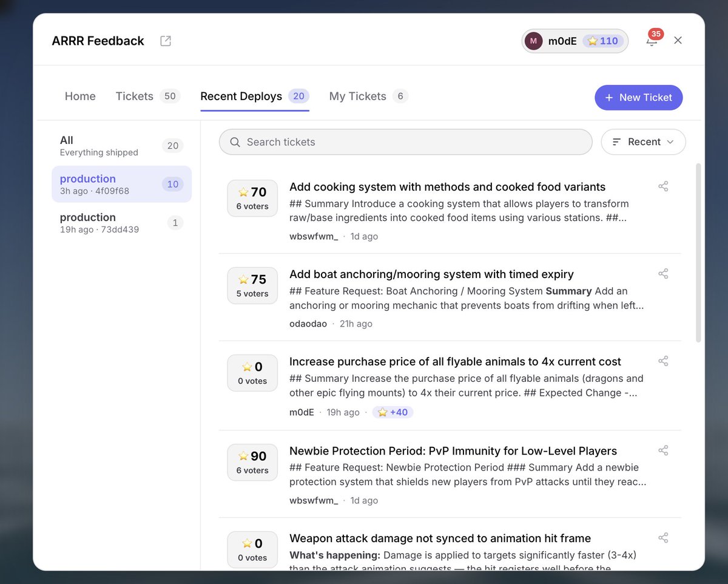Click the Newbie Protection ticket summary text
This screenshot has height=584, width=728.
pyautogui.click(x=468, y=475)
